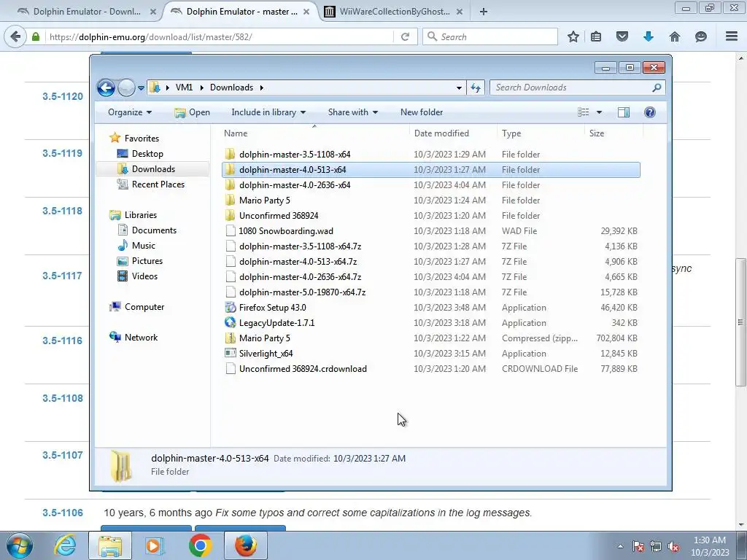Open the 3.5-1120 build link
Image resolution: width=747 pixels, height=560 pixels.
pyautogui.click(x=63, y=96)
